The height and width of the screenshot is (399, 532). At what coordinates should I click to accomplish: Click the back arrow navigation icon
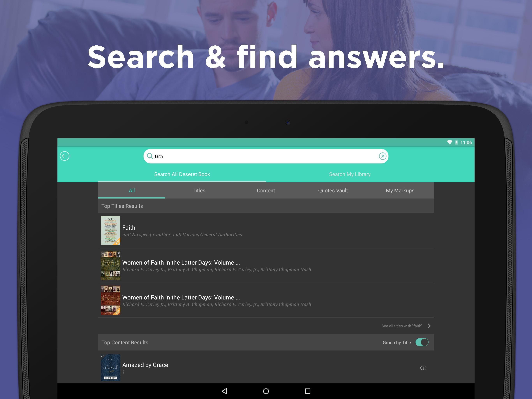(65, 156)
